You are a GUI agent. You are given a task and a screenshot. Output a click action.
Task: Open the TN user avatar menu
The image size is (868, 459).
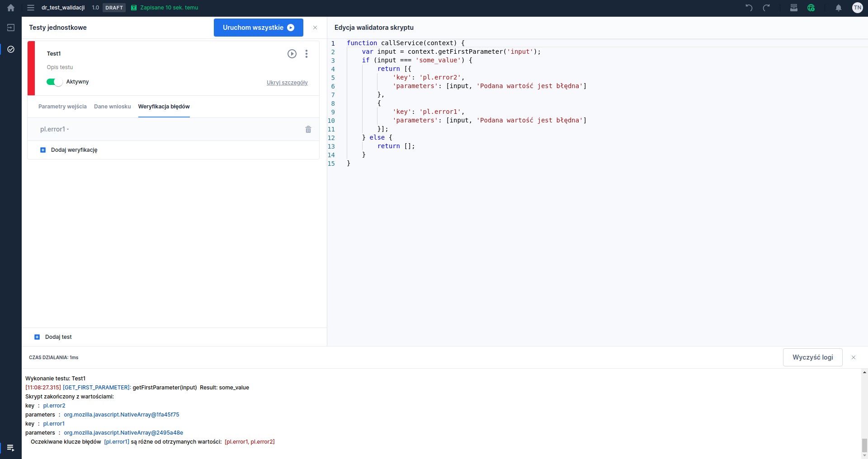pyautogui.click(x=857, y=8)
